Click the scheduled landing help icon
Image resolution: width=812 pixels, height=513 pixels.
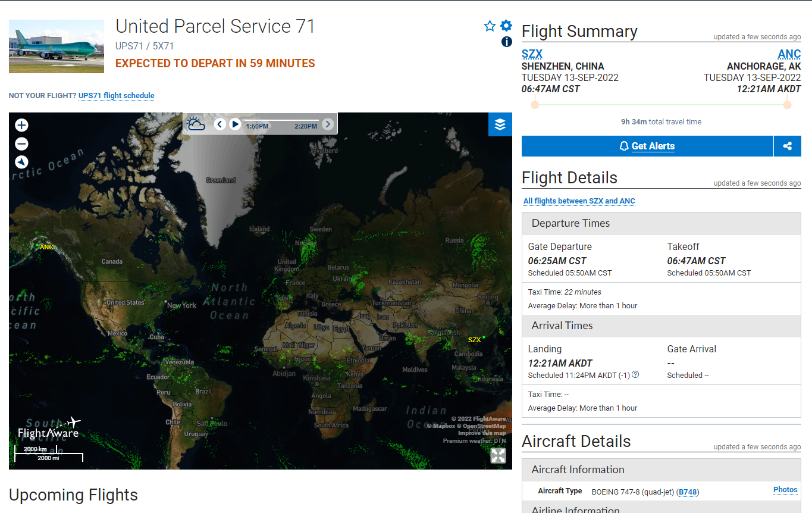635,374
